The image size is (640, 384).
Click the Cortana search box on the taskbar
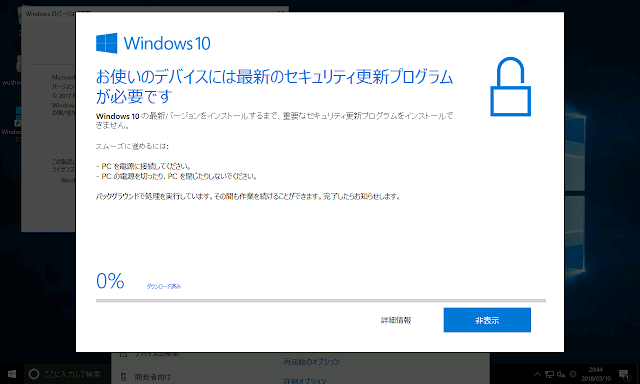[x=67, y=374]
